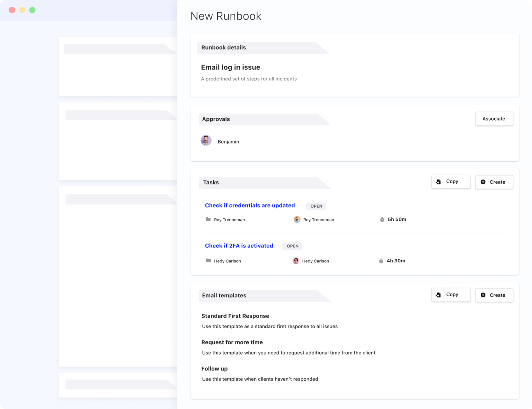This screenshot has height=409, width=532.
Task: Expand the Email templates section header
Action: coord(224,295)
